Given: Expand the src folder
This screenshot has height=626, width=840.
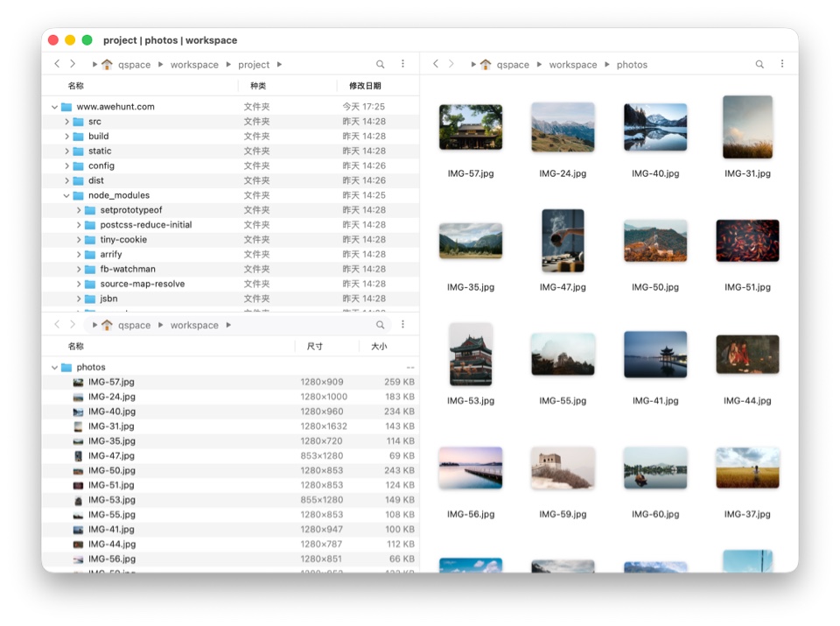Looking at the screenshot, I should pyautogui.click(x=66, y=122).
